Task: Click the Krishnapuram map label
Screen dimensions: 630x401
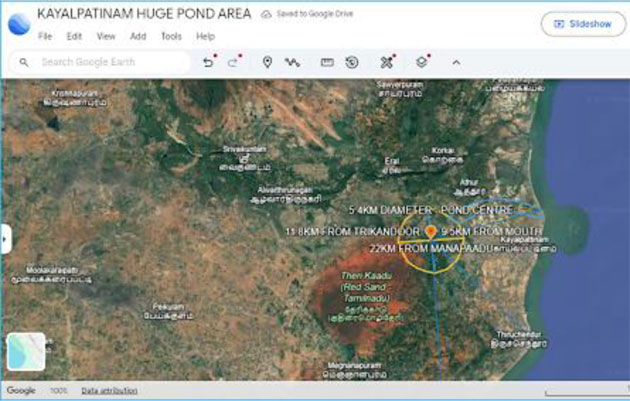Action: (x=75, y=98)
